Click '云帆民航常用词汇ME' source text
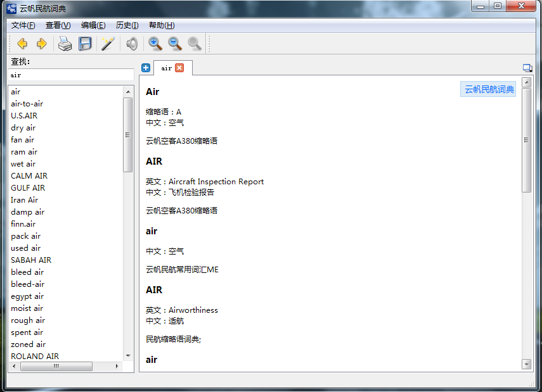Viewport: 542px width, 392px height. tap(182, 270)
